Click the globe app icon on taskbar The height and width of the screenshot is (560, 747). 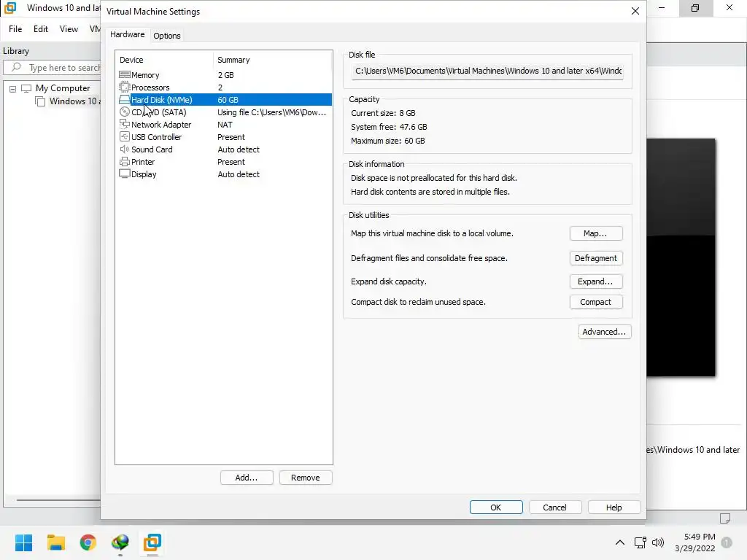tap(120, 542)
